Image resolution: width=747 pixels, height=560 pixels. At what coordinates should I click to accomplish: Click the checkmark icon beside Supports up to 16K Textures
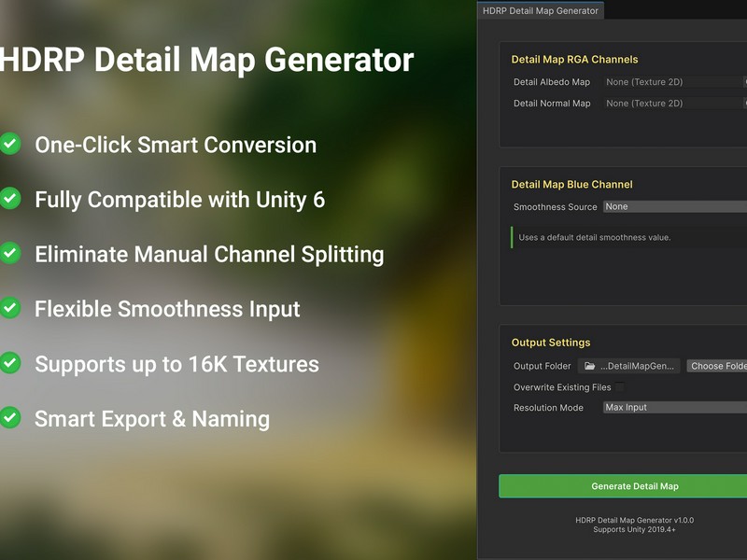(x=10, y=363)
